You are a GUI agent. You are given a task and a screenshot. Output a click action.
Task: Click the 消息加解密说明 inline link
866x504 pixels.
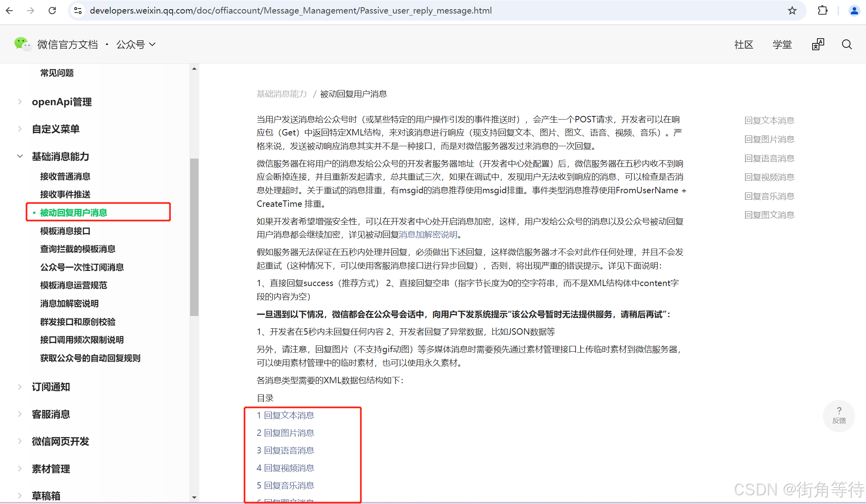pyautogui.click(x=428, y=235)
